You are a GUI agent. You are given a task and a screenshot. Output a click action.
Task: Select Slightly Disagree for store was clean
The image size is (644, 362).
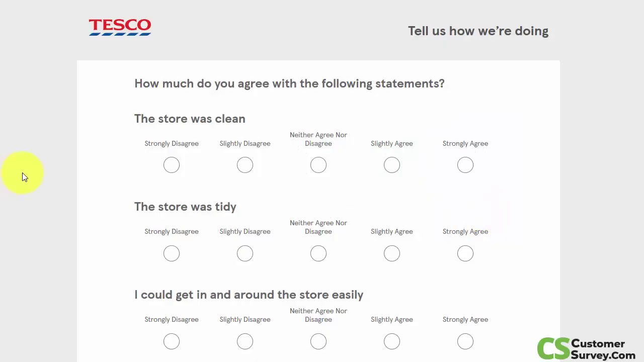pyautogui.click(x=245, y=165)
